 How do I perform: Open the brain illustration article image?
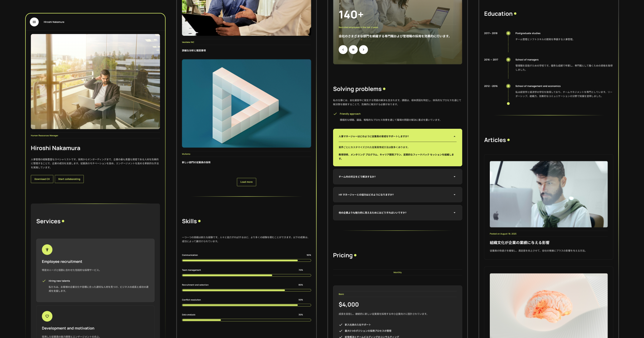coord(548,305)
